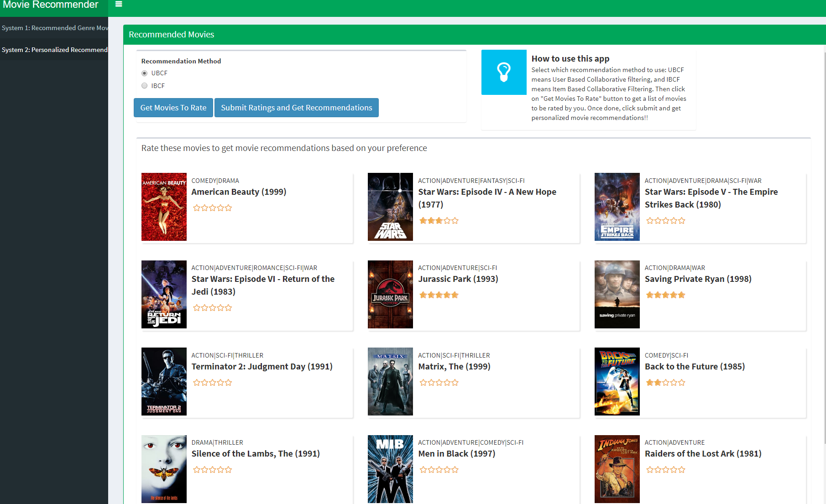Give Return of the Jedi one star

coord(197,307)
